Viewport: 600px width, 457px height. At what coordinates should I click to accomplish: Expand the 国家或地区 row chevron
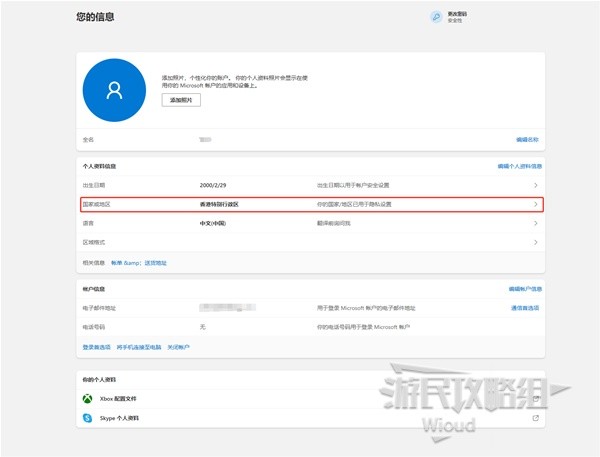click(x=536, y=204)
